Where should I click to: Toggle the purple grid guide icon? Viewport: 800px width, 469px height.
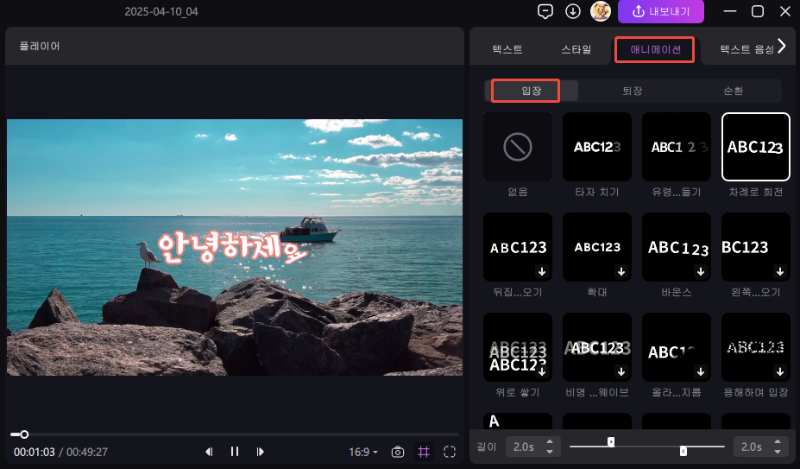point(423,452)
